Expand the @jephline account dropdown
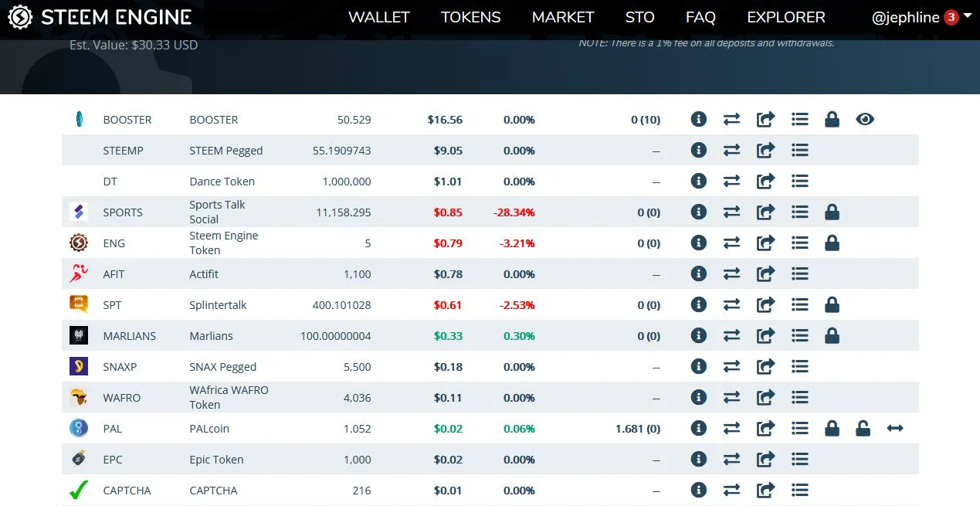 point(921,17)
